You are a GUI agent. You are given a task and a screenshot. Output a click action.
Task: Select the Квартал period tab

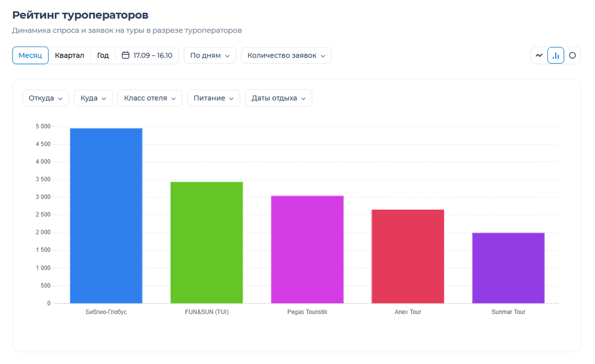click(x=69, y=55)
